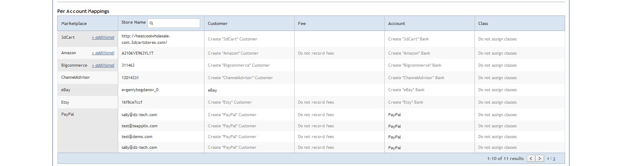Change fee setting for test@demo.com row
The image size is (644, 166).
tap(316, 137)
